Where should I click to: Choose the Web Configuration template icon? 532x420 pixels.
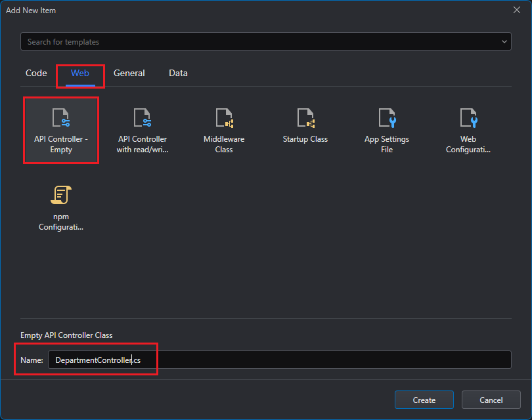[x=468, y=119]
